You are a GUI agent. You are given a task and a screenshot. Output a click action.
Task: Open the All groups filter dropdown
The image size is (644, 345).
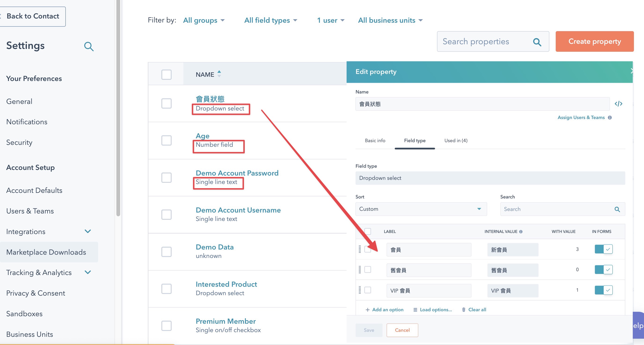[204, 20]
